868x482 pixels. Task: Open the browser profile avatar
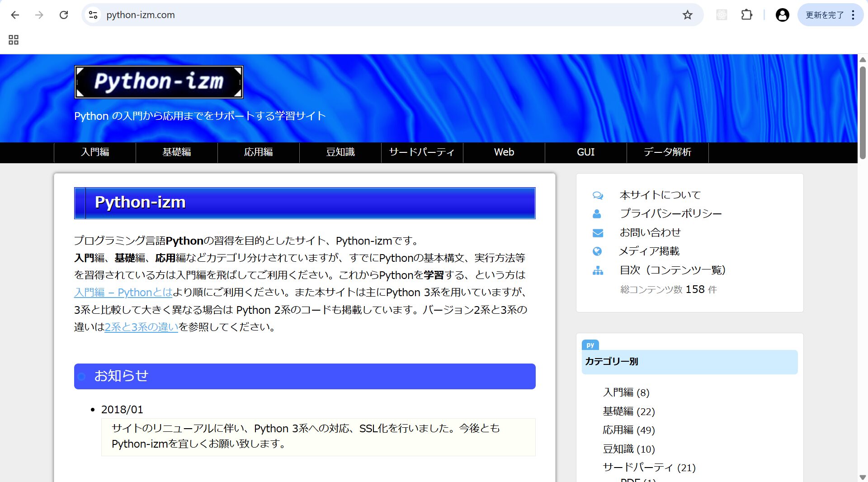pyautogui.click(x=783, y=15)
